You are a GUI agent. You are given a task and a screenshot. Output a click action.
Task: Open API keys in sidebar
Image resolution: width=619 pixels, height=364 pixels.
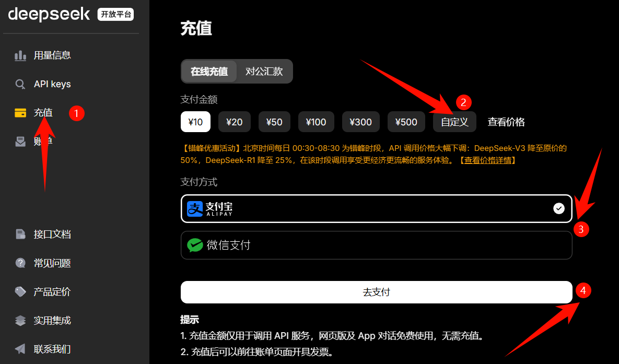(x=52, y=84)
